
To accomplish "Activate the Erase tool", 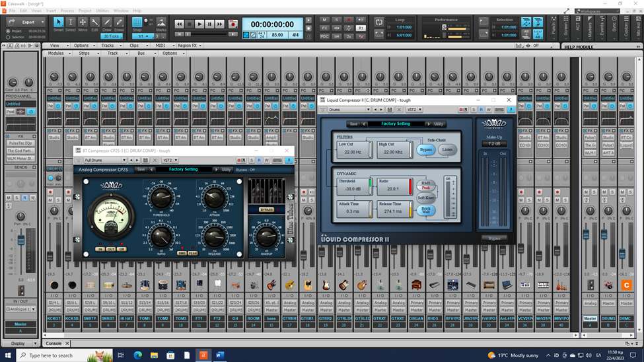I will pyautogui.click(x=119, y=24).
